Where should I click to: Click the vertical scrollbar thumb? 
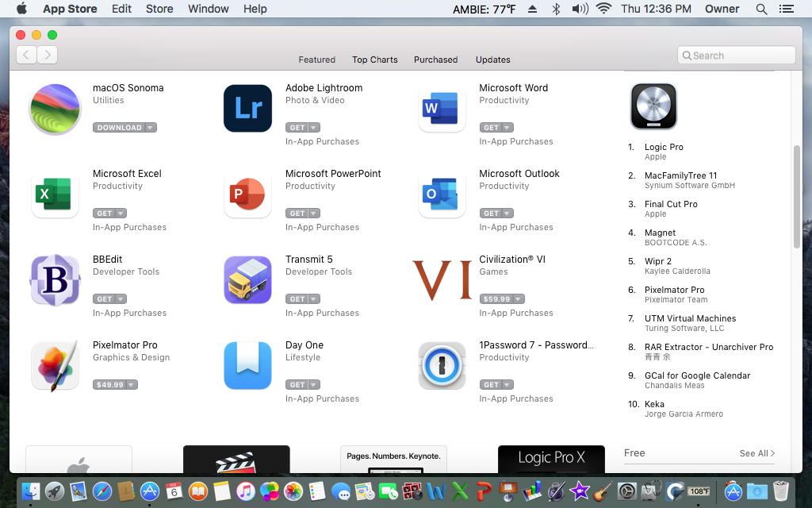coord(796,197)
